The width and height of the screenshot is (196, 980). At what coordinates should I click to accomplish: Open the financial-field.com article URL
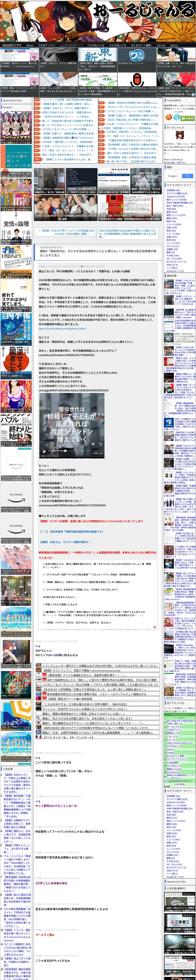62,329
